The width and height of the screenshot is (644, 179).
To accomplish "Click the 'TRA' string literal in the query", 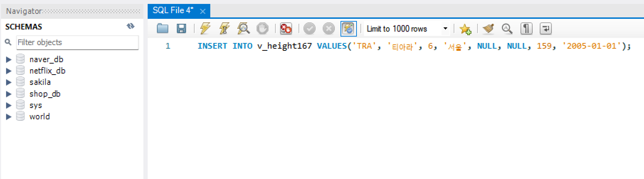I will (x=364, y=46).
